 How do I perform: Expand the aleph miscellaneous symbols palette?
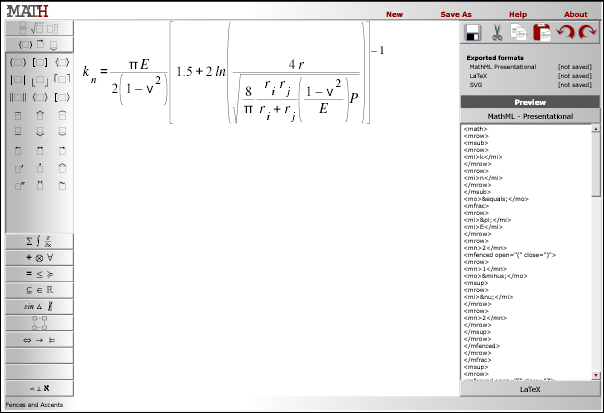pyautogui.click(x=39, y=388)
